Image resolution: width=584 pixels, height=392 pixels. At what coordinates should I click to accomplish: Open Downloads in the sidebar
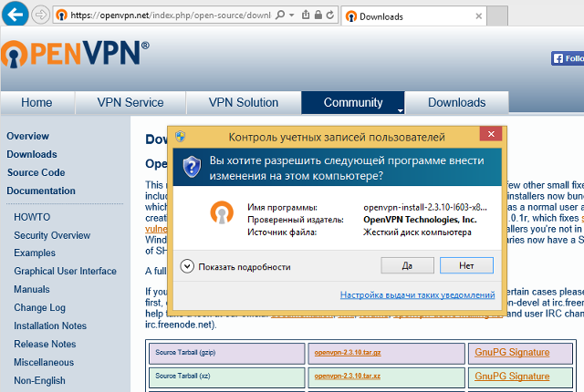(x=32, y=154)
